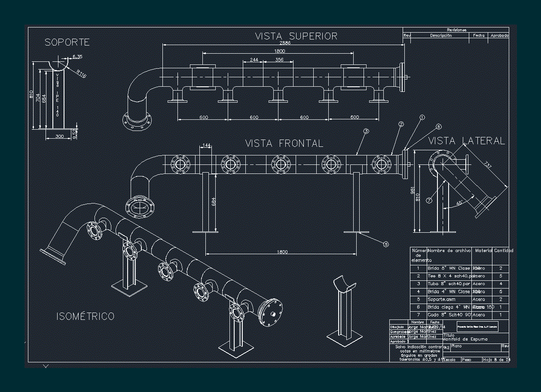Select the 1800 dimension below frontal view
The height and width of the screenshot is (392, 541).
(282, 252)
